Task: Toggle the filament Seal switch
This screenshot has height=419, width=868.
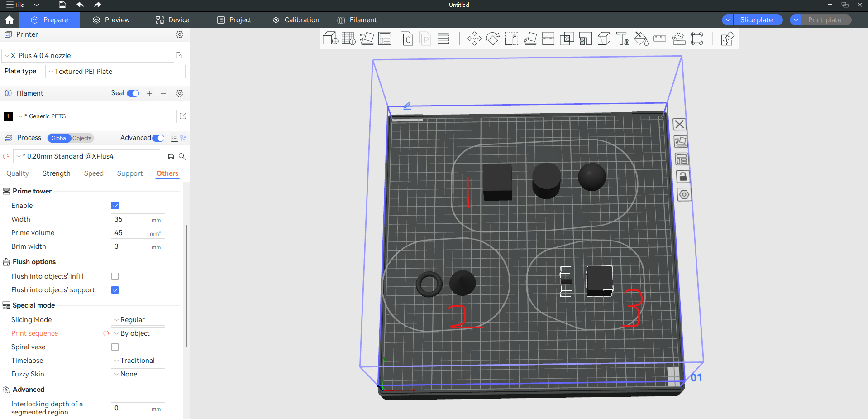Action: click(133, 93)
